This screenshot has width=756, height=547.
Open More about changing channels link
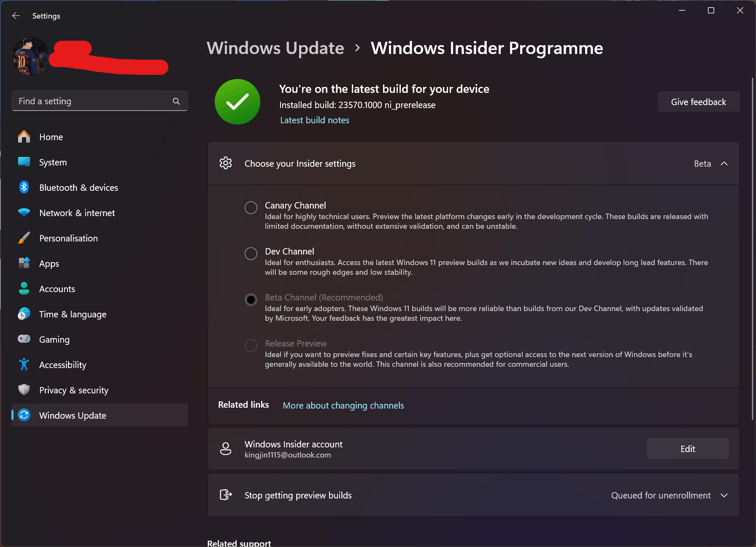tap(343, 405)
